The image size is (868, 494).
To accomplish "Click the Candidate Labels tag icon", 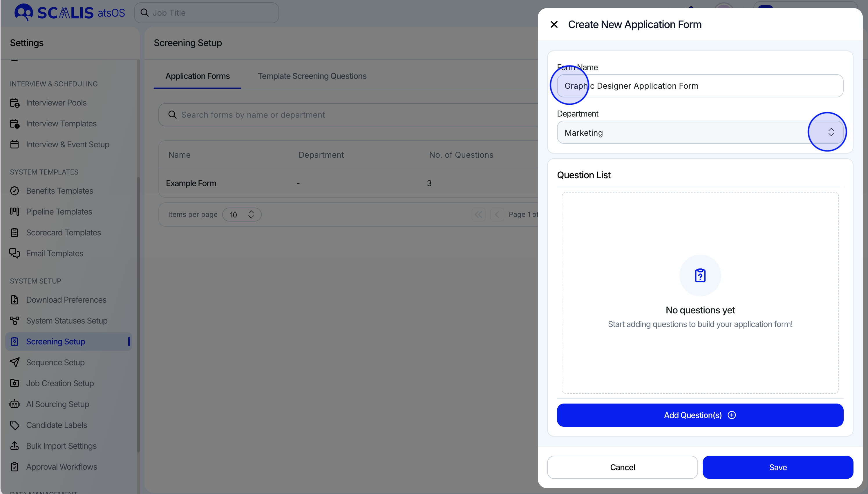I will click(x=14, y=425).
